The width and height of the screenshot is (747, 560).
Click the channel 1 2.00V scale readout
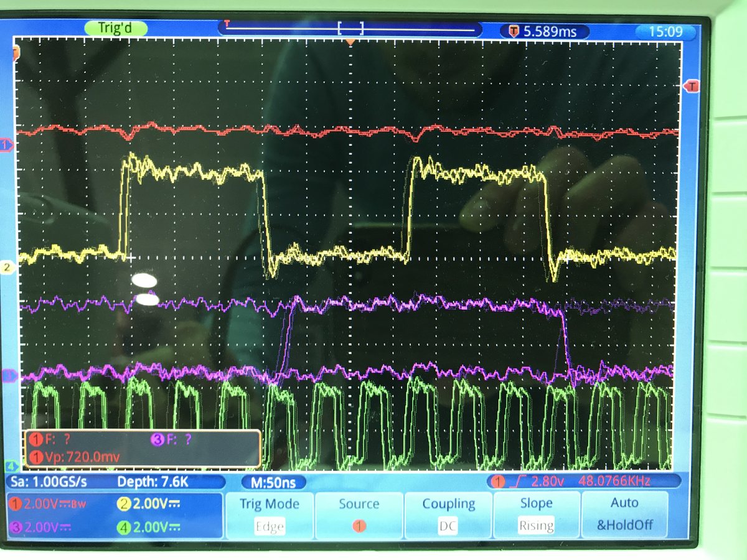(47, 504)
